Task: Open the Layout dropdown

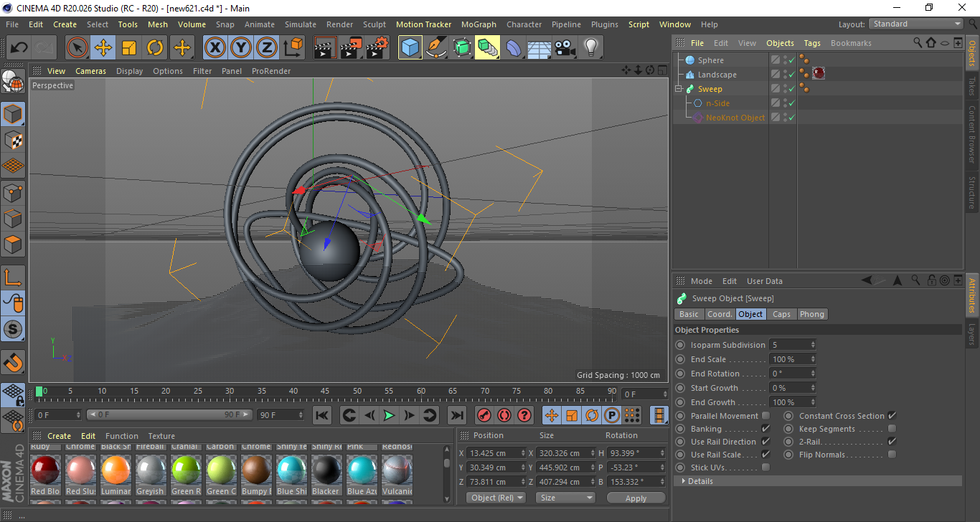Action: (916, 24)
